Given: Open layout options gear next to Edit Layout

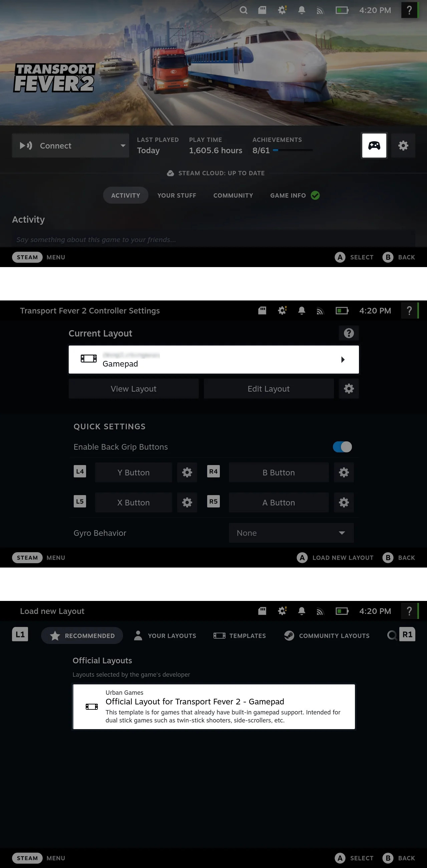Looking at the screenshot, I should [x=349, y=389].
